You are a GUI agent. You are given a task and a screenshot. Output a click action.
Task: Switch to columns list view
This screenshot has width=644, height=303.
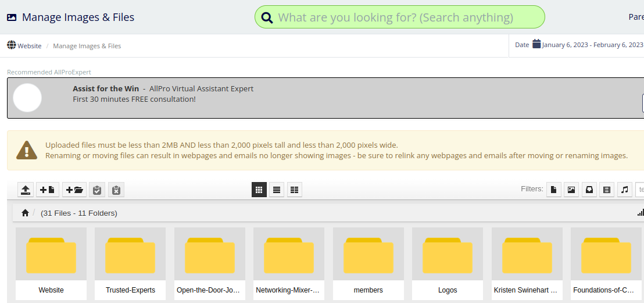pyautogui.click(x=295, y=190)
